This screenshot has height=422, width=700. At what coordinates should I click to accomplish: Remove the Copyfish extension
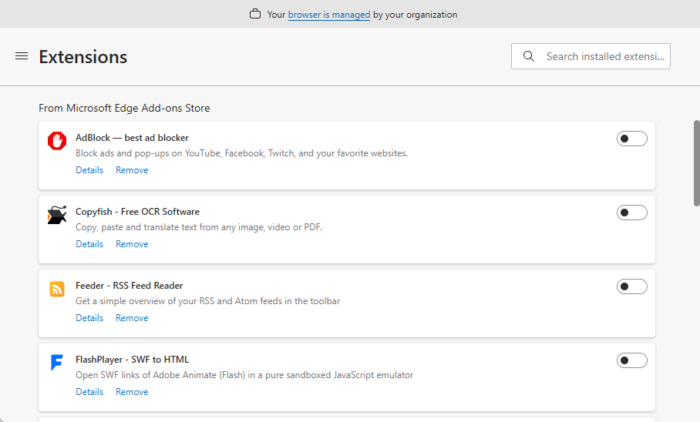(132, 244)
